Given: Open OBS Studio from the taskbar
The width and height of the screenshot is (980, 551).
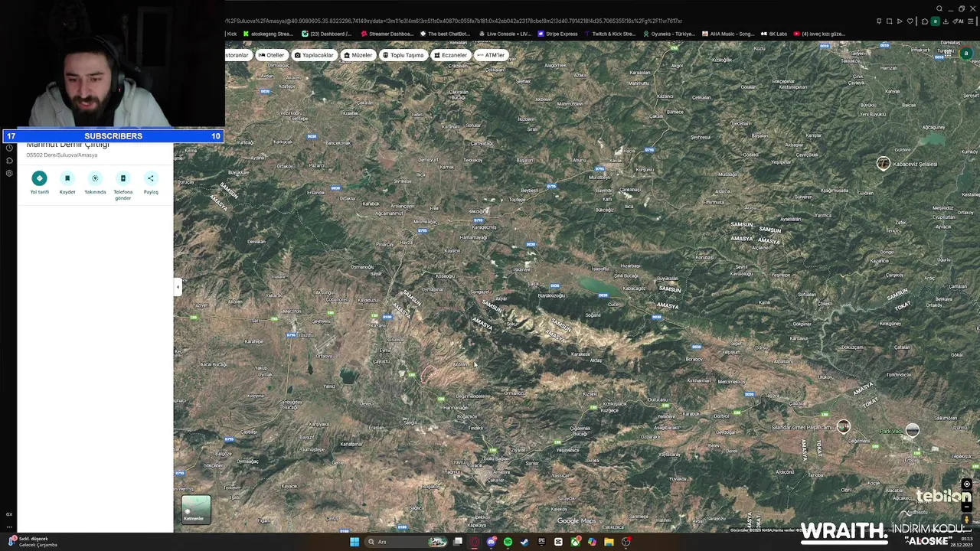Looking at the screenshot, I should click(626, 542).
